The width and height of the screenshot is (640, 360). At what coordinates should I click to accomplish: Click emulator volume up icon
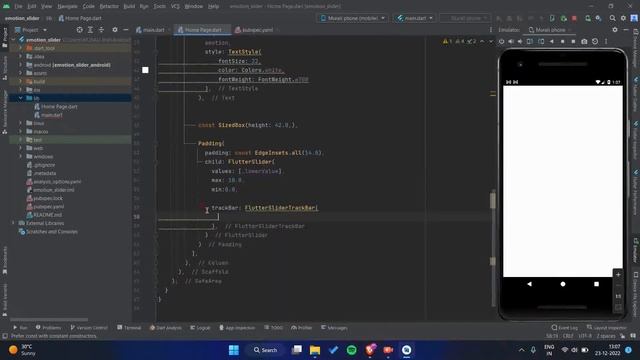tap(511, 41)
